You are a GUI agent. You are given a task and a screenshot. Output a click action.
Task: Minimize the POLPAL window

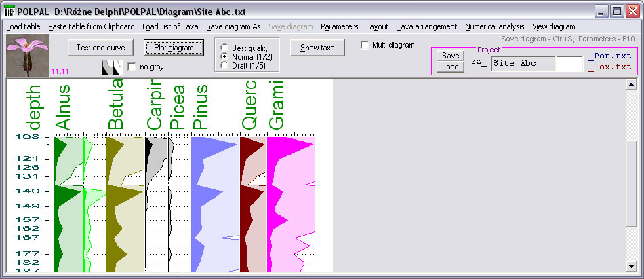point(602,12)
